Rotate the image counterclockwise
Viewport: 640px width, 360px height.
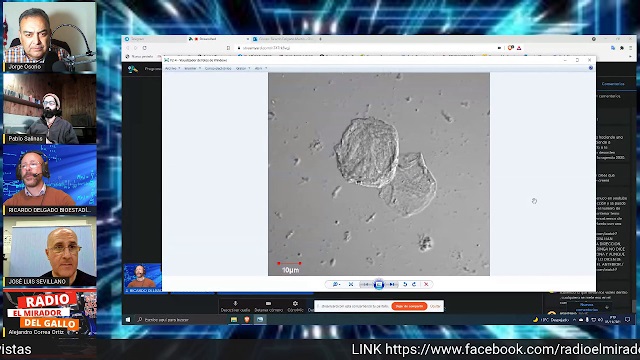[x=405, y=284]
